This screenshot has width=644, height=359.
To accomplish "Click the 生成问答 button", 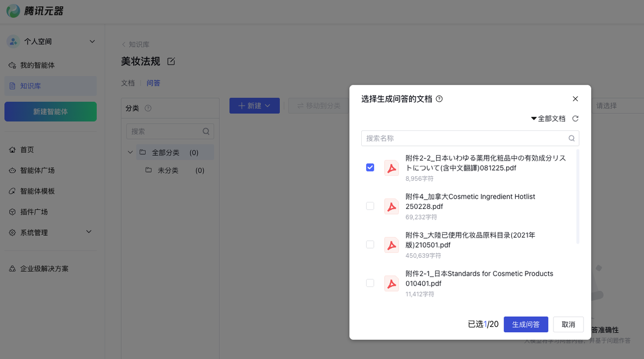I will (526, 324).
